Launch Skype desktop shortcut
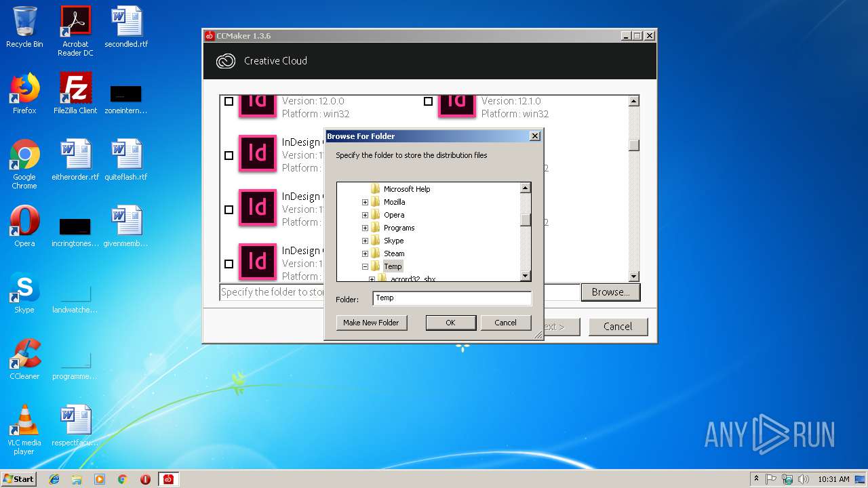Screen dimensions: 868x488 (24, 293)
